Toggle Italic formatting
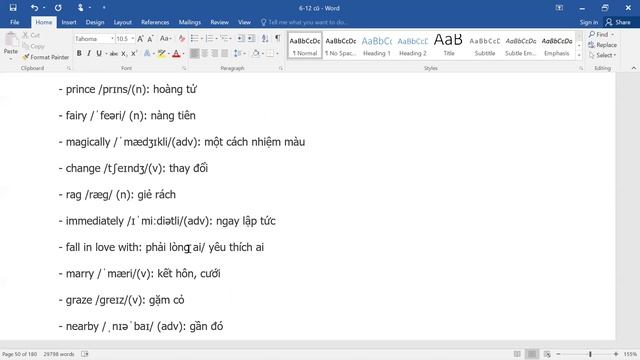Image resolution: width=640 pixels, height=360 pixels. 89,53
